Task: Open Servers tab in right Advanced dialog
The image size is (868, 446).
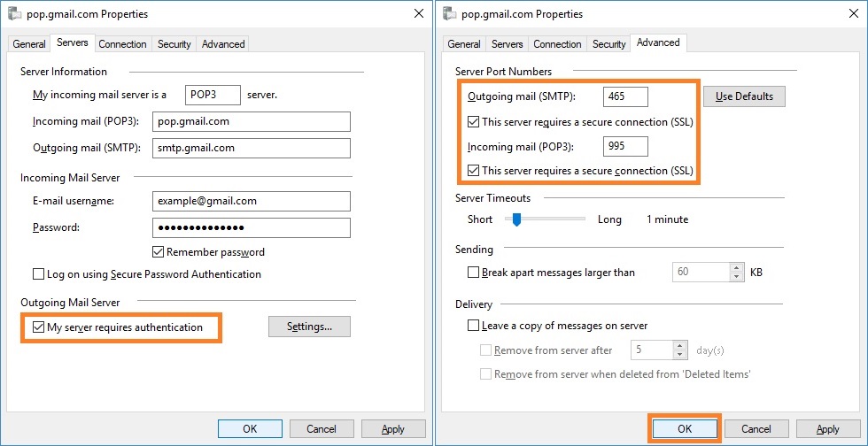Action: tap(507, 44)
